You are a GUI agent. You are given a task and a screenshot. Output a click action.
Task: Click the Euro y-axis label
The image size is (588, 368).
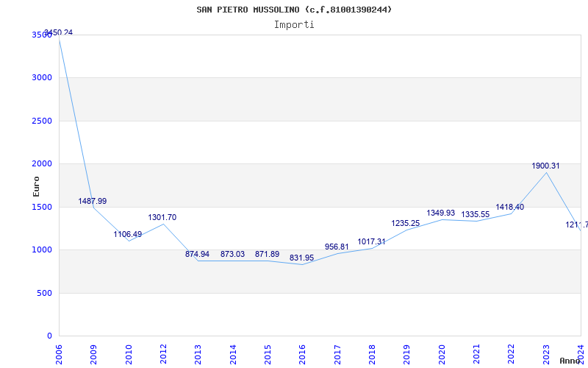(37, 185)
